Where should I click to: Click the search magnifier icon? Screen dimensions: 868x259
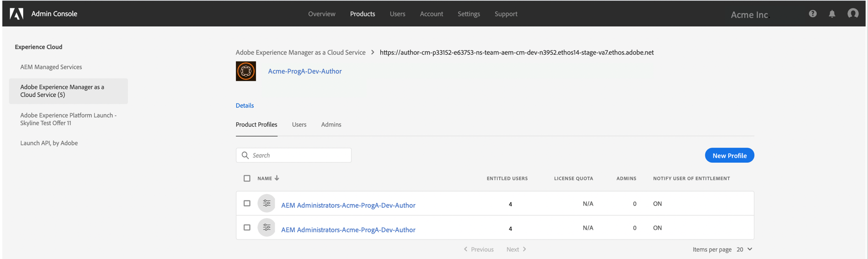[245, 155]
